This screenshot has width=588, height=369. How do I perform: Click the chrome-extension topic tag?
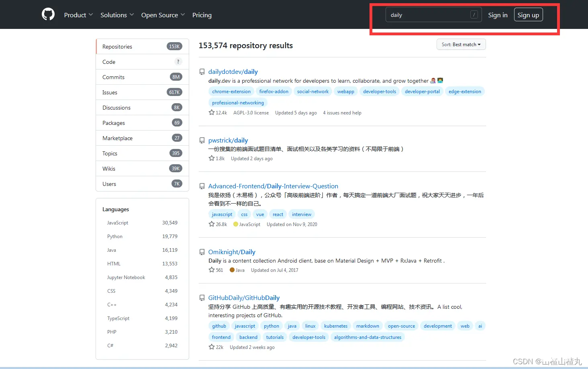click(x=231, y=92)
